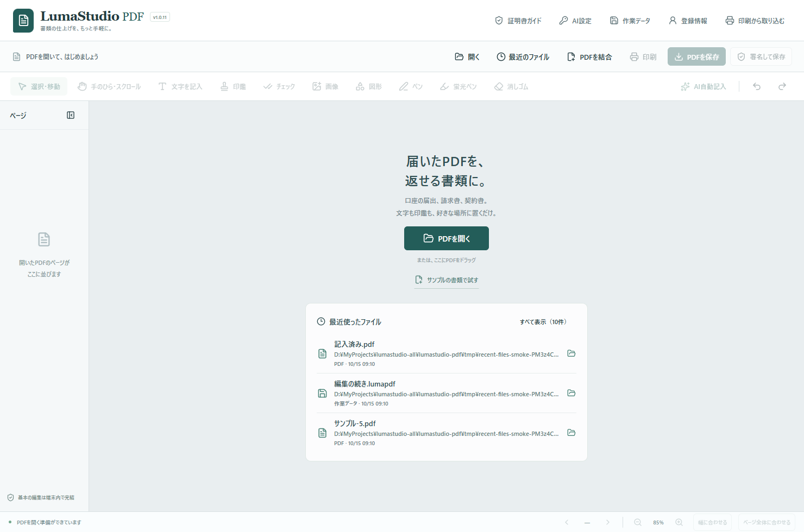Click PDFを結合 merge button
The image size is (804, 532).
[589, 56]
